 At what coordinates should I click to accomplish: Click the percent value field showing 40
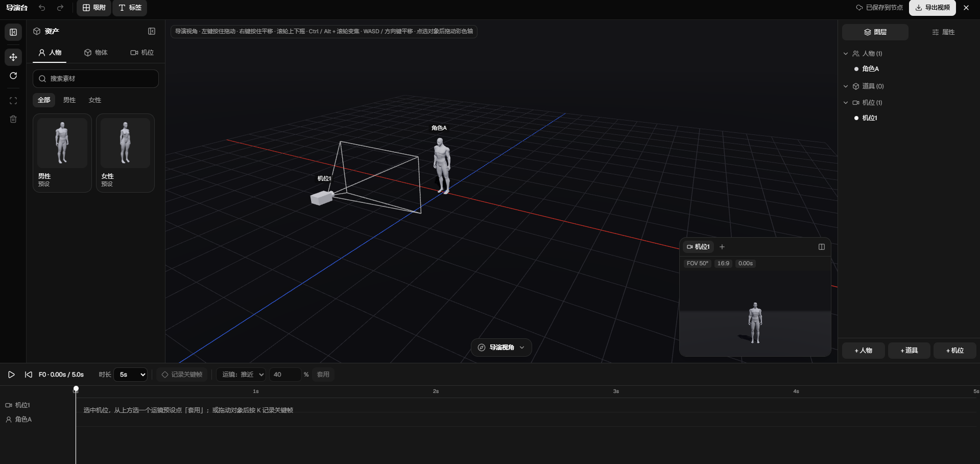[x=284, y=375]
